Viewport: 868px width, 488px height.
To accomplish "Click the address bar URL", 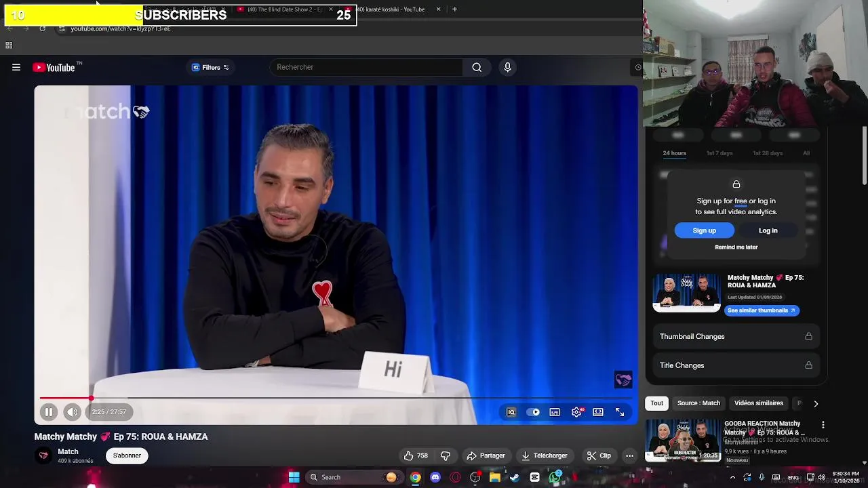I will coord(121,28).
